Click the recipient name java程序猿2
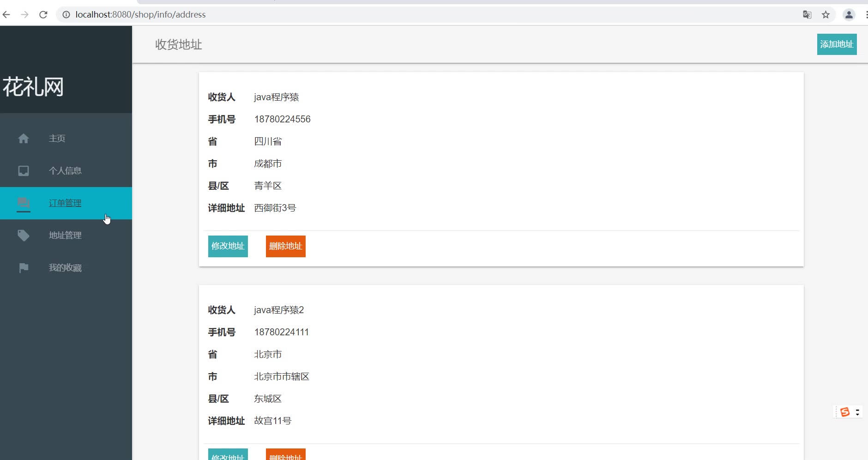The height and width of the screenshot is (460, 868). click(279, 310)
